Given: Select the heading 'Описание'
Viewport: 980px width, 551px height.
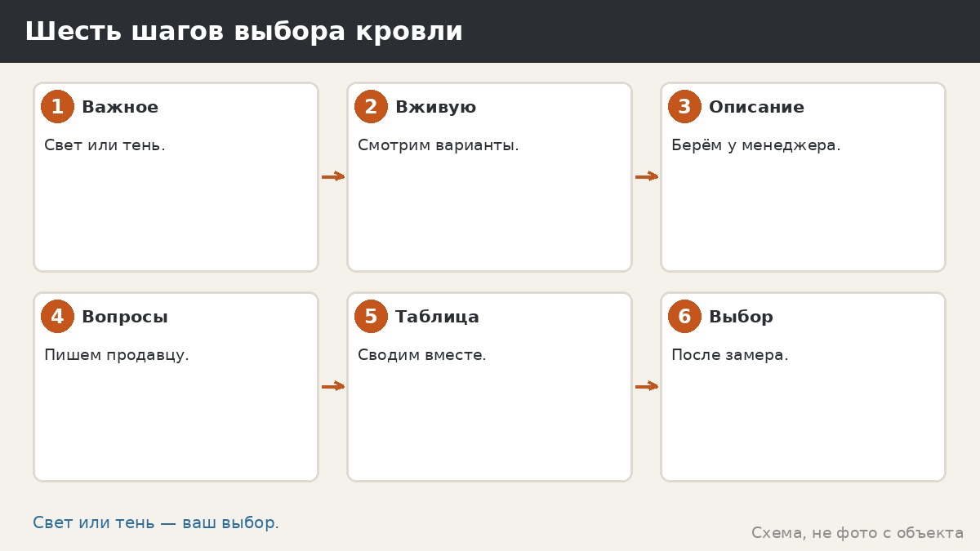Looking at the screenshot, I should pos(756,107).
